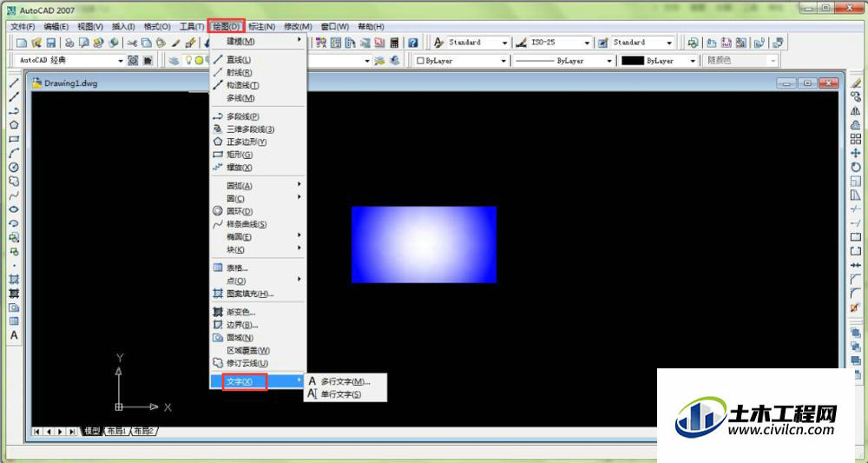Select the Revision Cloud tool in left toolbar
The image size is (868, 463).
[14, 181]
